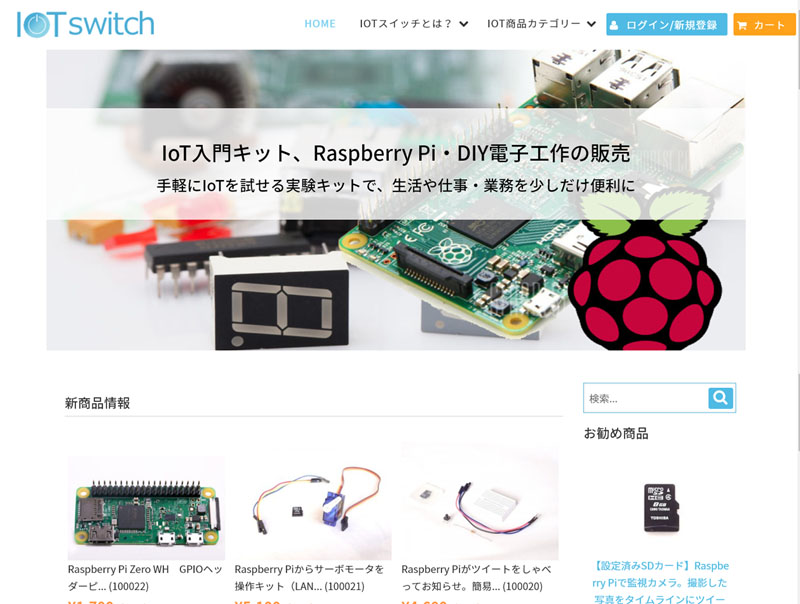800x604 pixels.
Task: Click the お勧め商品 heading
Action: (x=616, y=434)
